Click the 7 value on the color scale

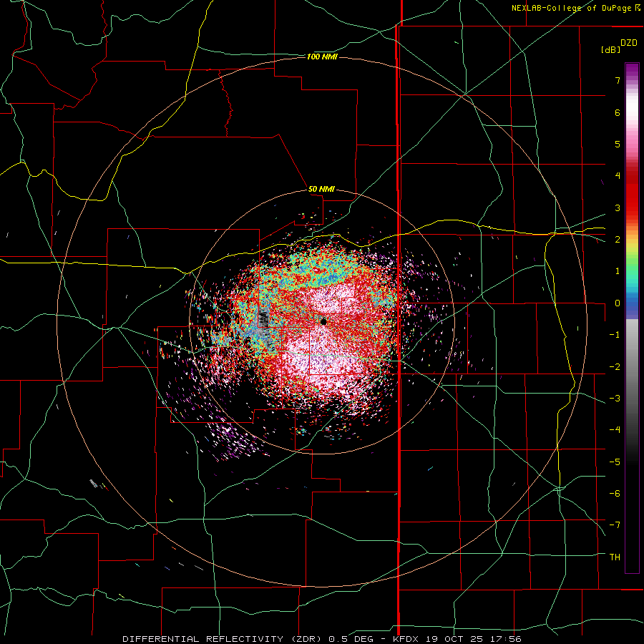click(x=618, y=80)
